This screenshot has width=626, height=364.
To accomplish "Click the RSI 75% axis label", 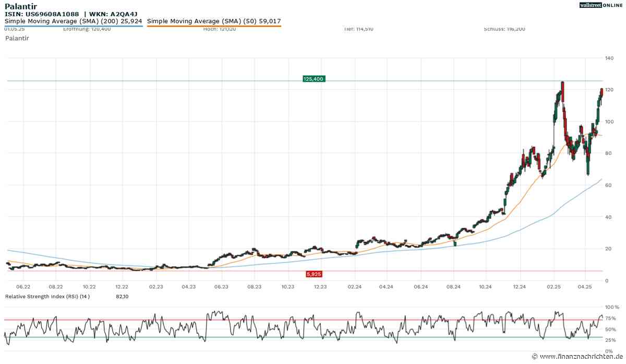I will point(610,318).
